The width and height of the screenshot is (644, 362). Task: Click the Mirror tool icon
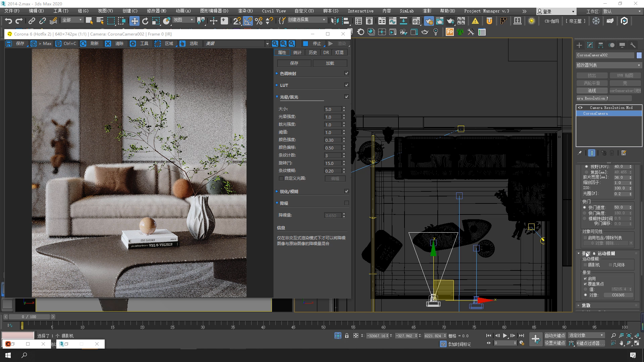[x=334, y=21]
